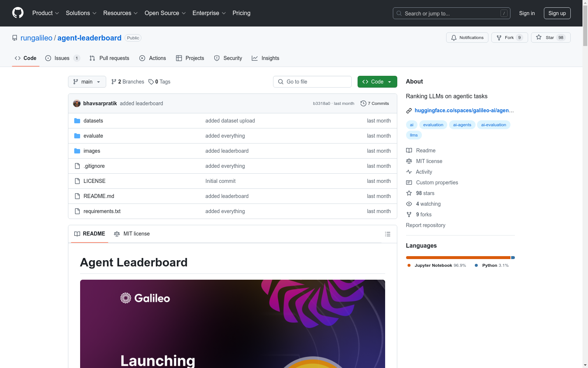Select the README tab in file viewer
This screenshot has height=368, width=588.
tap(90, 234)
